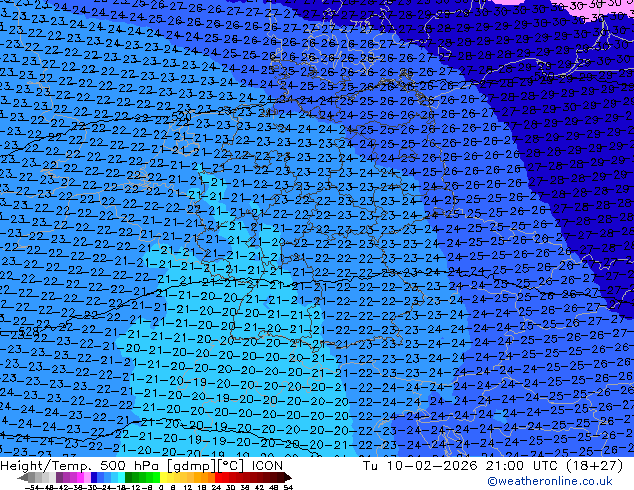Click the '528' height contour label on the left edge
Screen dimensions: 634x490
[29, 332]
